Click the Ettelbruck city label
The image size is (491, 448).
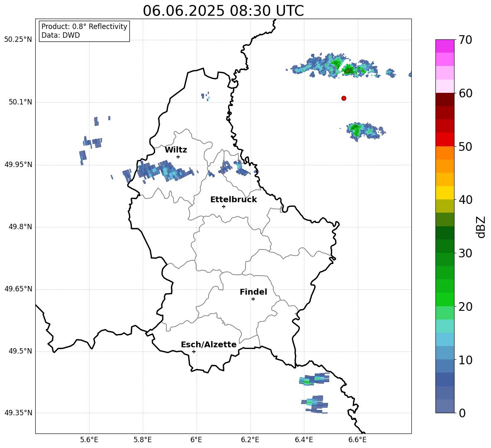pyautogui.click(x=233, y=200)
